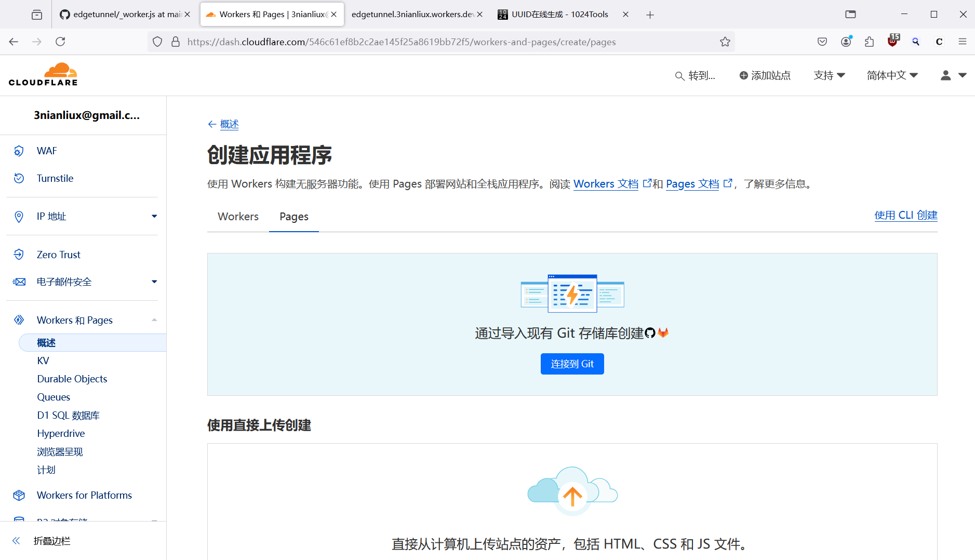Bookmark this page with the star icon
Image resolution: width=975 pixels, height=560 pixels.
click(x=725, y=42)
